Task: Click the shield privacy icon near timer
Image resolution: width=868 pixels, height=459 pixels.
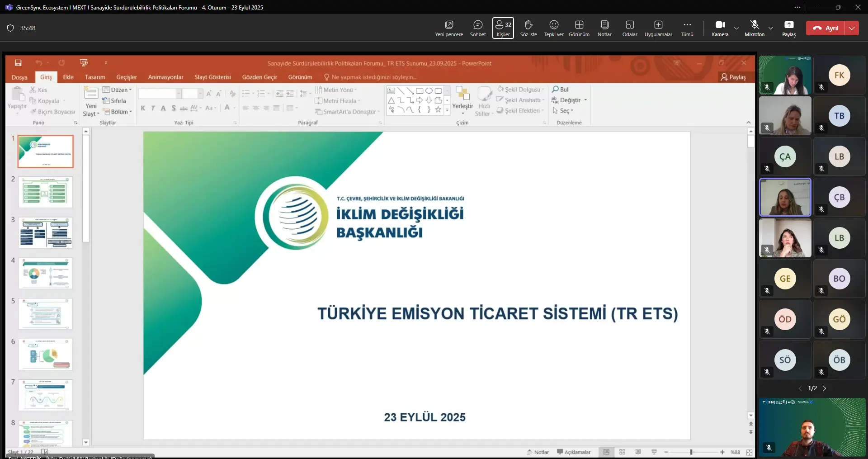Action: [10, 28]
